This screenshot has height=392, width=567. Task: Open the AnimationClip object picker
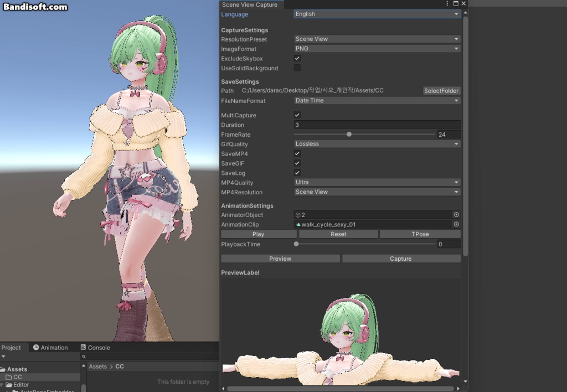click(456, 224)
